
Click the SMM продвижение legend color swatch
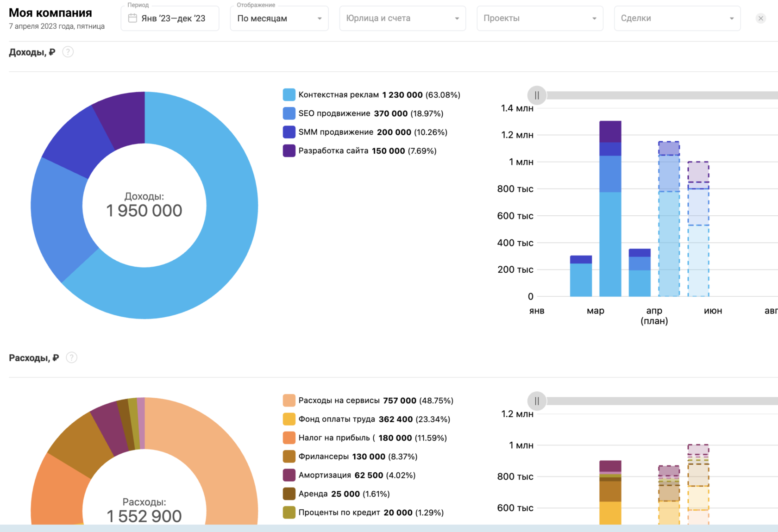(289, 132)
